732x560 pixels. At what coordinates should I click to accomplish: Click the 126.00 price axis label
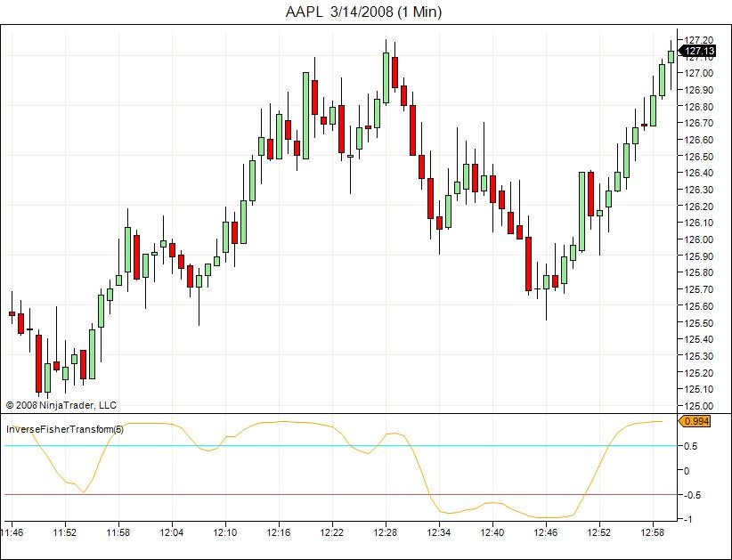pos(698,239)
